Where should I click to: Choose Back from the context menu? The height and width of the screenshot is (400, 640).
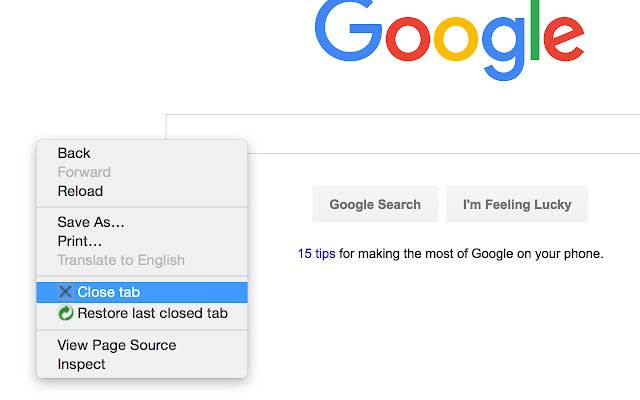point(74,153)
